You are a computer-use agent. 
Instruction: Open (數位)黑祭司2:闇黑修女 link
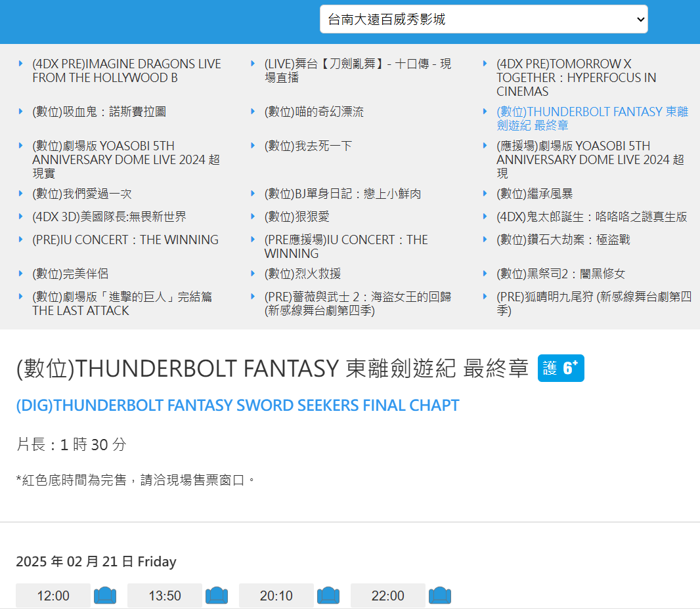(561, 274)
